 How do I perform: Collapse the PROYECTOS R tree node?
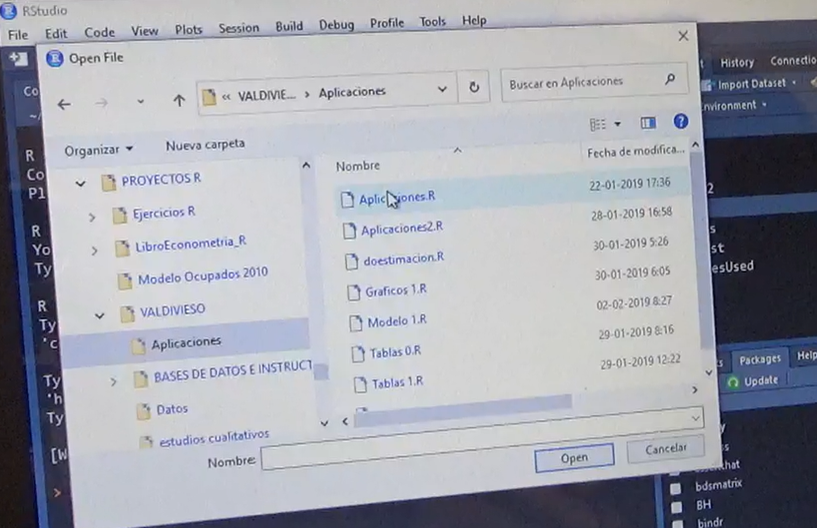(80, 183)
